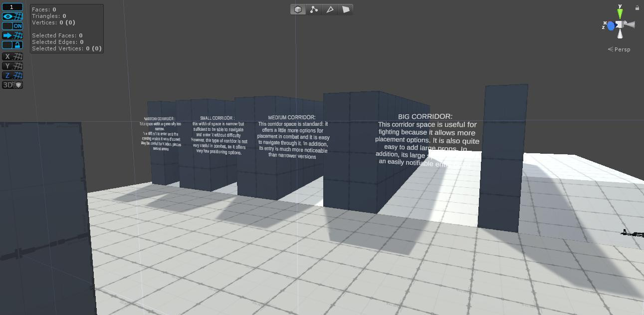Show the Z axis grid
Image resolution: width=644 pixels, height=315 pixels.
(12, 75)
